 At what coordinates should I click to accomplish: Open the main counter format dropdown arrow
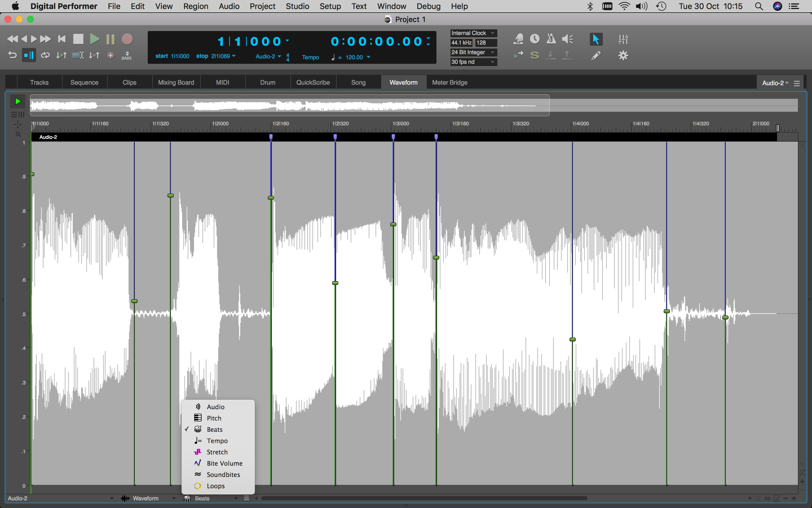287,41
